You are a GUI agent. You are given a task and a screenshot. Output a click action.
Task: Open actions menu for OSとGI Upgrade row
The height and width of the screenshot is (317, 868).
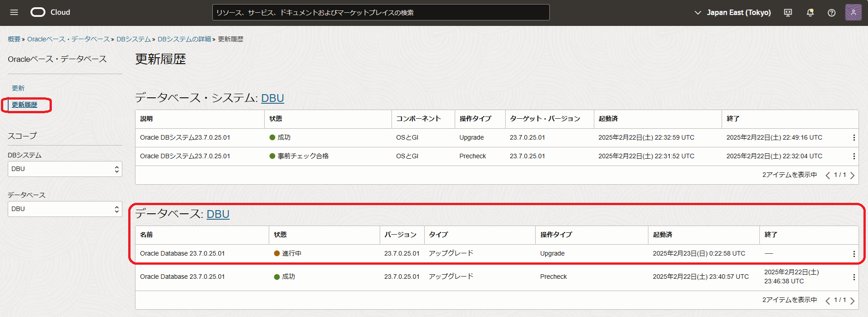(x=854, y=137)
